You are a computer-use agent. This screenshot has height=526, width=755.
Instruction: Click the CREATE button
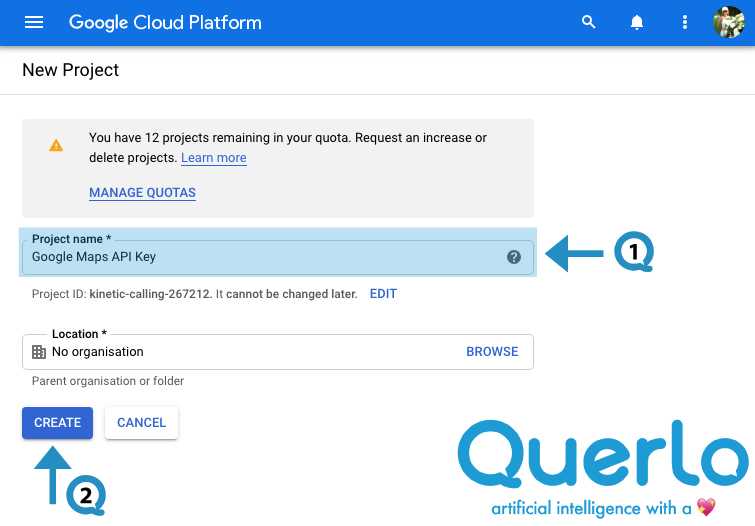coord(57,423)
